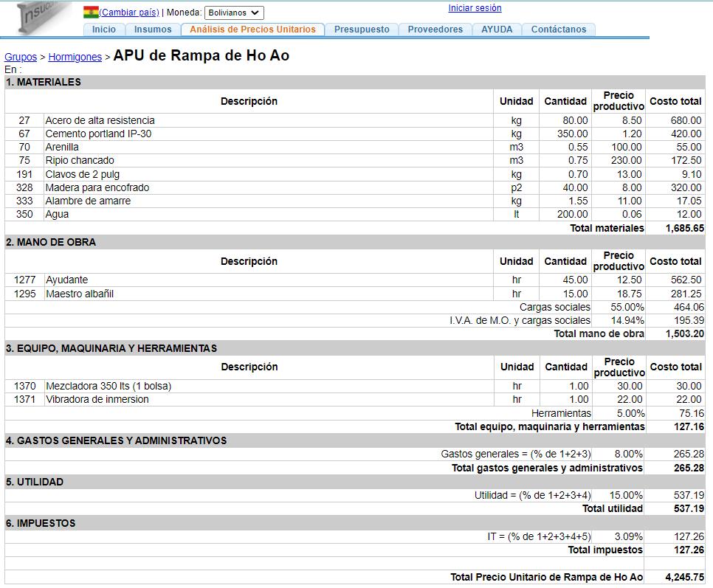The image size is (713, 588).
Task: Select the Agua material row
Action: 355,214
